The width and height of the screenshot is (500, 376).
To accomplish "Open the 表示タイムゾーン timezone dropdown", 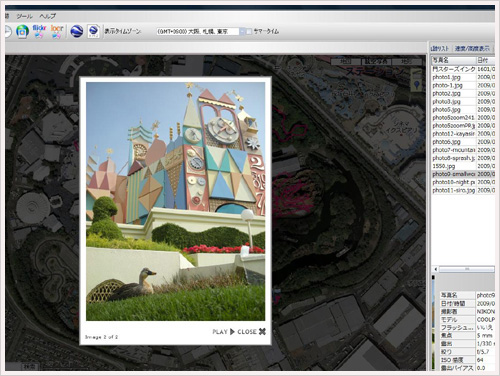I will coord(201,32).
